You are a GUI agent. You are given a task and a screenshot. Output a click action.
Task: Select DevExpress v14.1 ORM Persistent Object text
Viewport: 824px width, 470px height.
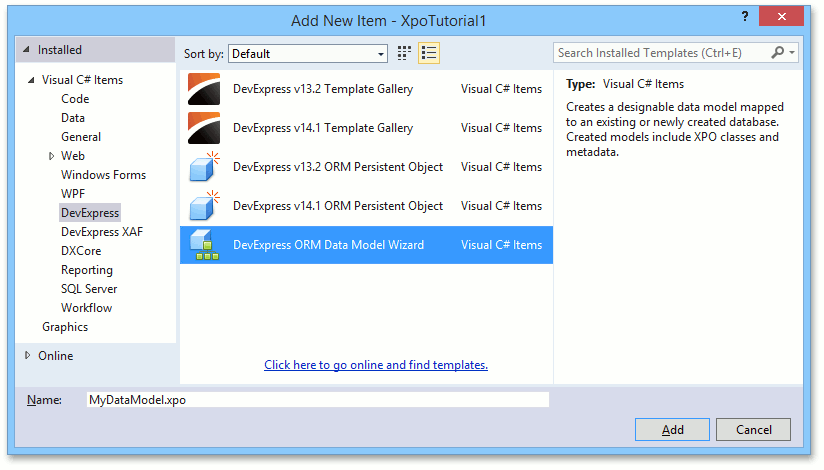[338, 206]
